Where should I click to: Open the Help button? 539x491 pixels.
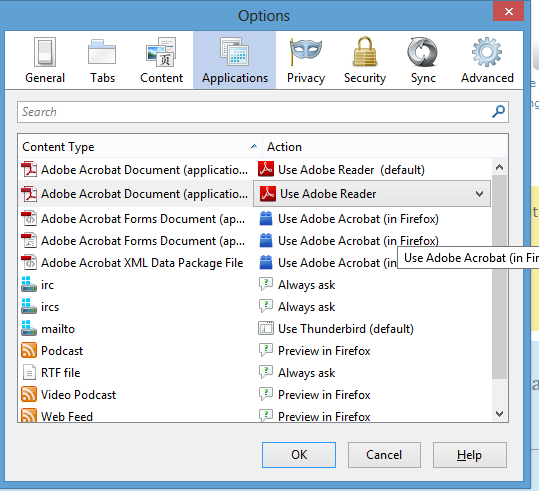(469, 455)
